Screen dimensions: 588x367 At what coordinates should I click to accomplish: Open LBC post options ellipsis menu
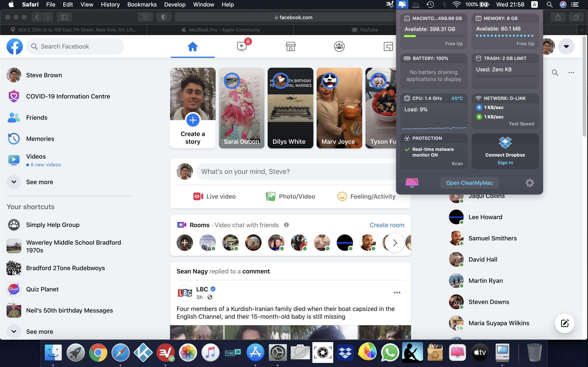(x=397, y=293)
